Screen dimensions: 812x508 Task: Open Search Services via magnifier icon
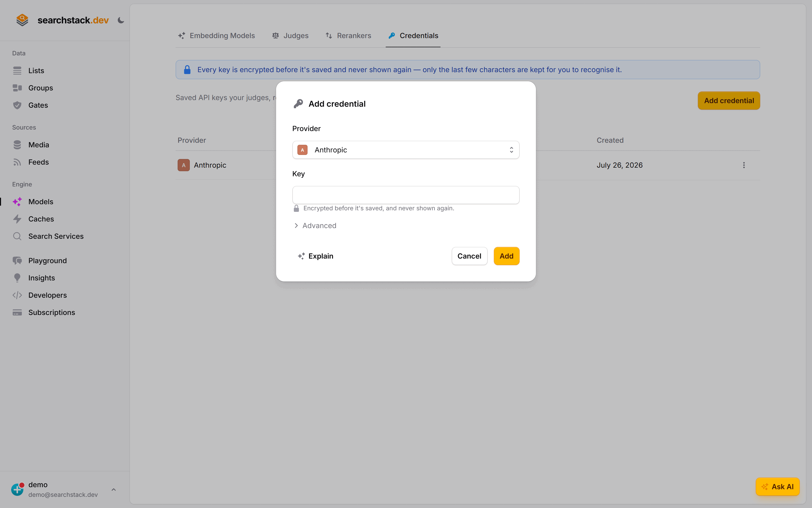point(17,236)
